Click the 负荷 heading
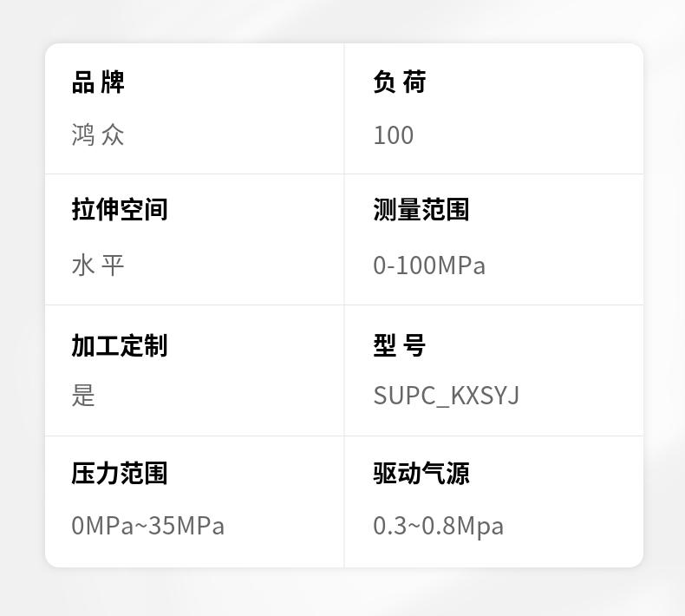This screenshot has height=616, width=685. tap(399, 82)
